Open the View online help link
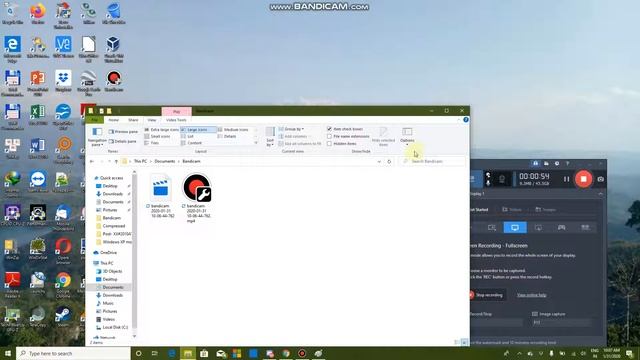Image resolution: width=640 pixels, height=360 pixels. [531, 295]
